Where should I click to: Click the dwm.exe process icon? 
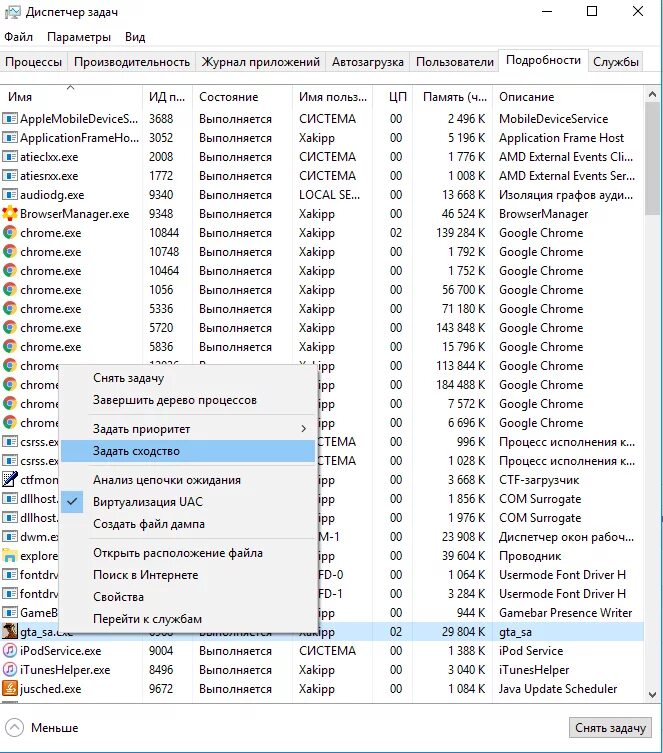pos(10,537)
